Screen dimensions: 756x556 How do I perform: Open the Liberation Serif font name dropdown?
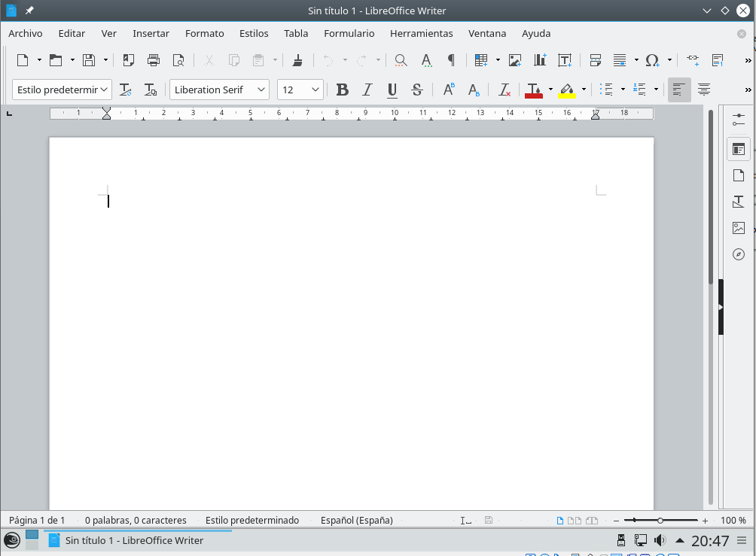pos(261,90)
